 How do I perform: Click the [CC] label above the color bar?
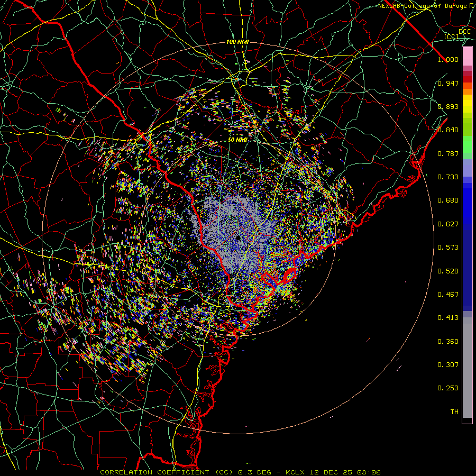(x=452, y=36)
